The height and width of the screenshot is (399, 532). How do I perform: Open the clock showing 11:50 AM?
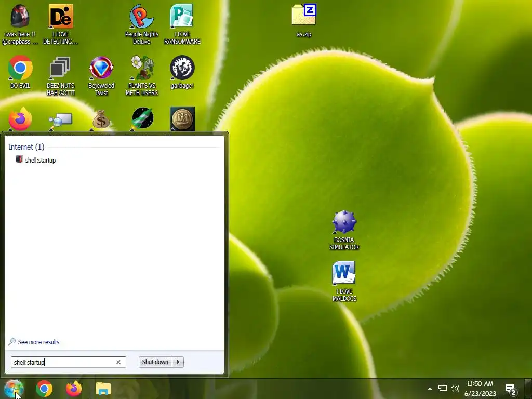click(480, 389)
